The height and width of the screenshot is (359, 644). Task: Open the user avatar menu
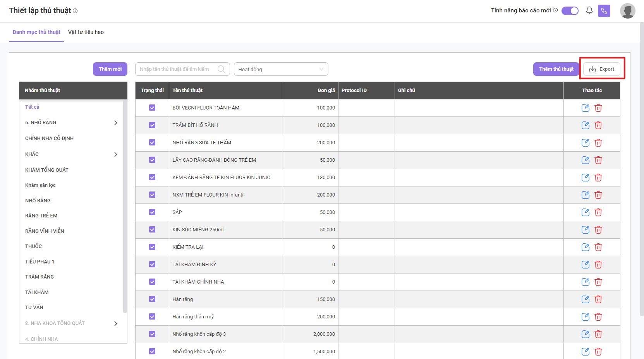point(627,11)
